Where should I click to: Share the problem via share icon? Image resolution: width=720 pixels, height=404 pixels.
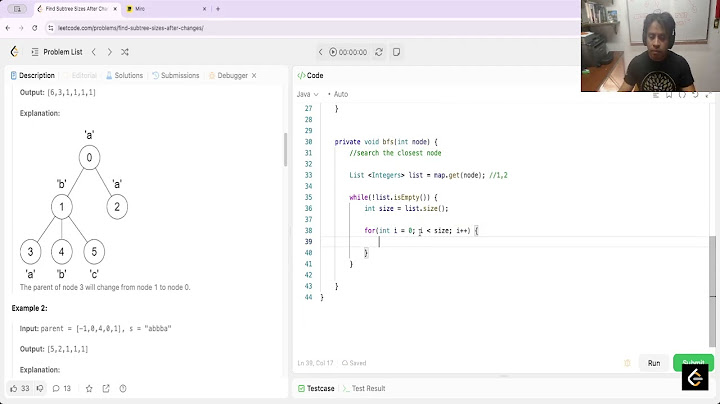point(106,388)
